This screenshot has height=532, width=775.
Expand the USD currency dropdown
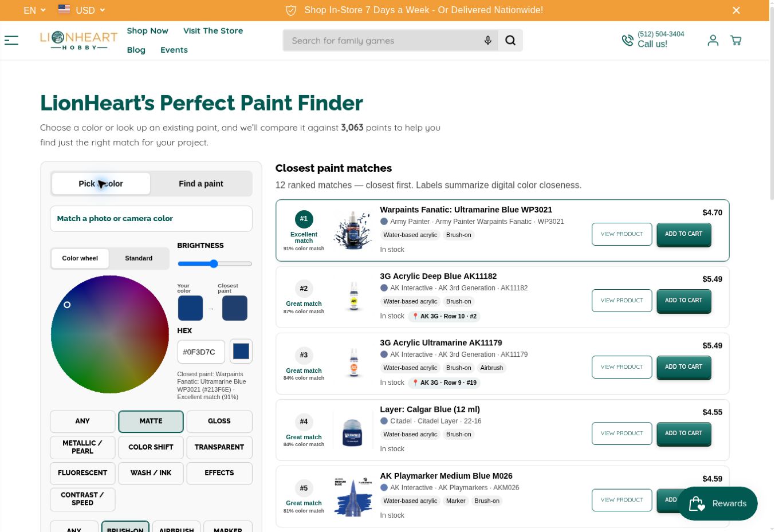coord(90,10)
